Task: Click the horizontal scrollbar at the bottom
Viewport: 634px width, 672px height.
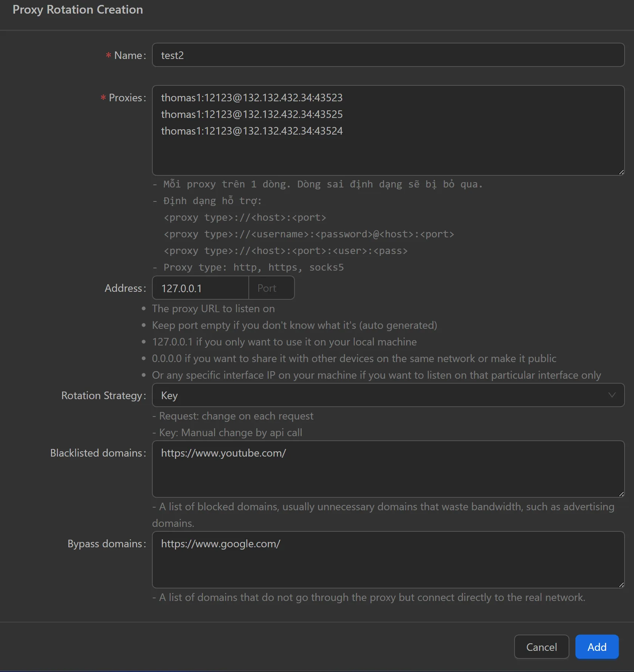Action: pos(317,670)
